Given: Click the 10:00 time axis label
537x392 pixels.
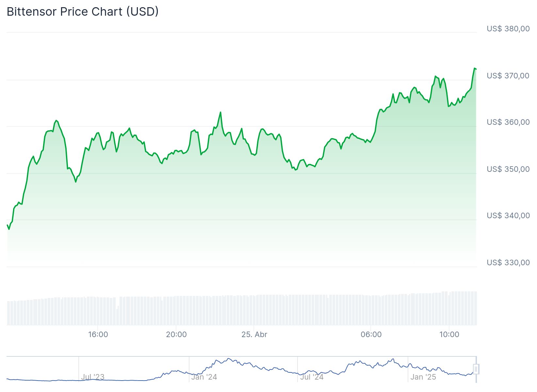Looking at the screenshot, I should tap(449, 335).
